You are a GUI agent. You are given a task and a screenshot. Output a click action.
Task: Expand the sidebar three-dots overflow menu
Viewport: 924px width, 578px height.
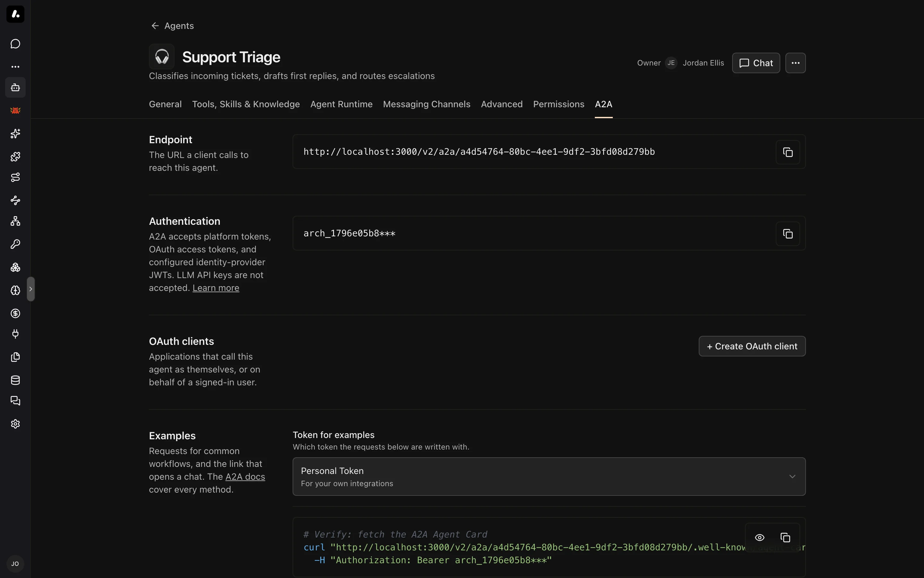[15, 66]
